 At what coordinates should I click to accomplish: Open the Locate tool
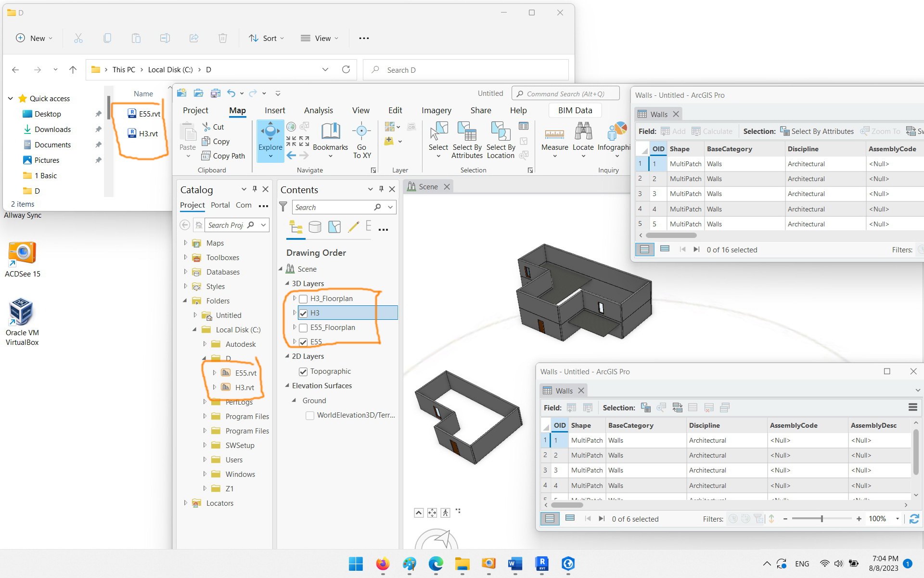coord(583,140)
